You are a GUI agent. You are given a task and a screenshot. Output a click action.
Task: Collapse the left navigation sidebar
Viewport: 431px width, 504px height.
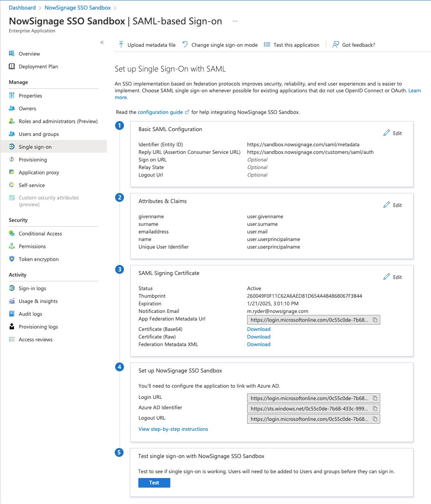(x=102, y=42)
